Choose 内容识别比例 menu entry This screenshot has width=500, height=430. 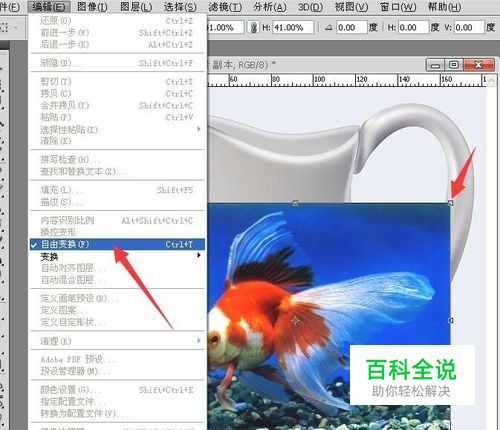click(x=117, y=220)
